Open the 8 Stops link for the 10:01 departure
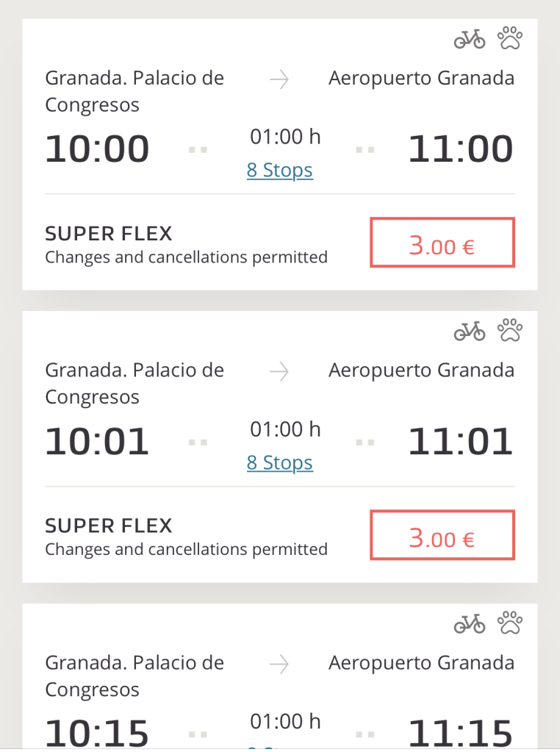Viewport: 560px width, 752px height. tap(280, 463)
